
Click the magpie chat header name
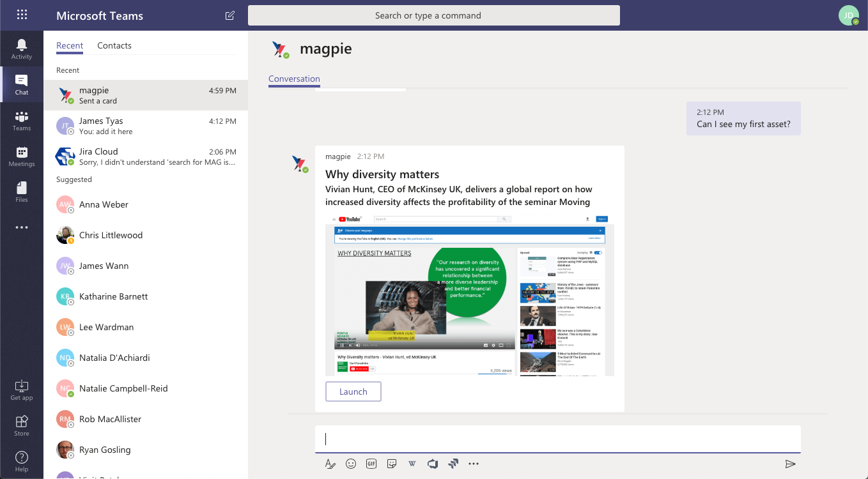point(326,49)
